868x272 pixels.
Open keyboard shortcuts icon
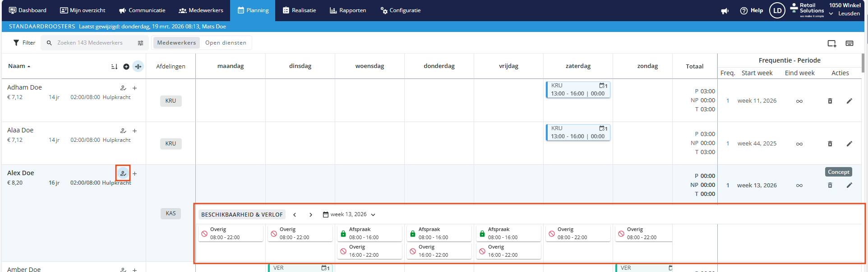(850, 43)
